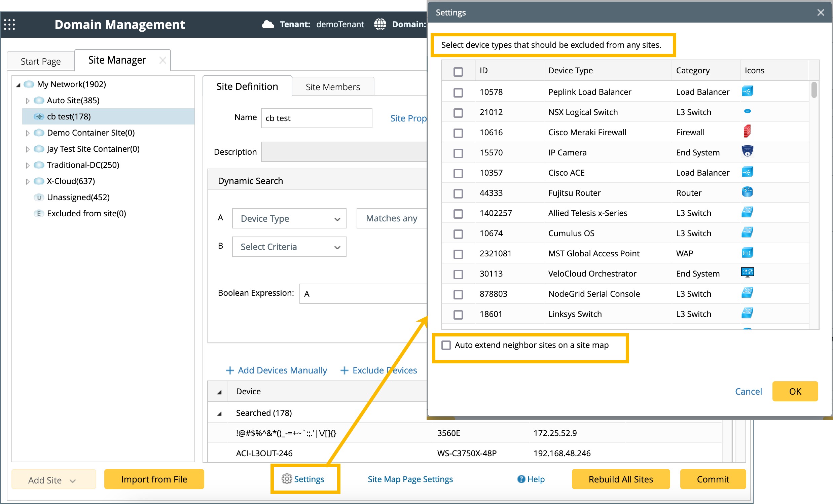Click the NSX Logical Switch icon

(x=747, y=111)
